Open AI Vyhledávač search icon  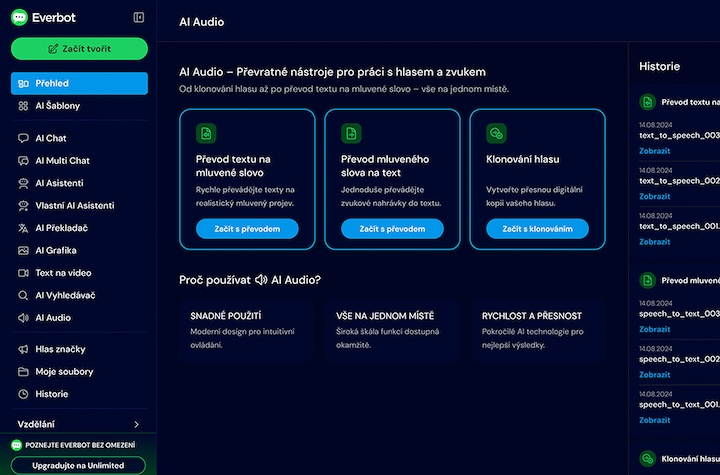click(23, 295)
